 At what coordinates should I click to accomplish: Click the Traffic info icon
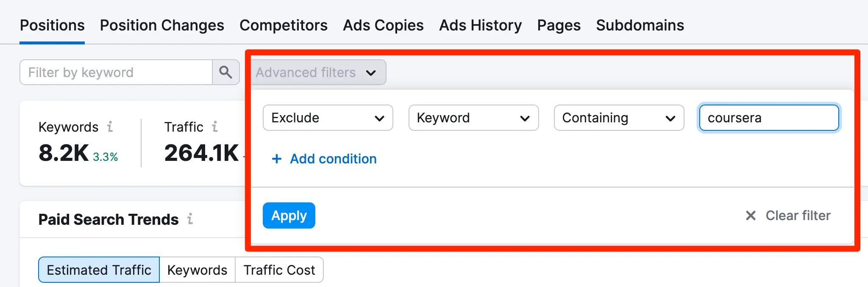tap(215, 127)
